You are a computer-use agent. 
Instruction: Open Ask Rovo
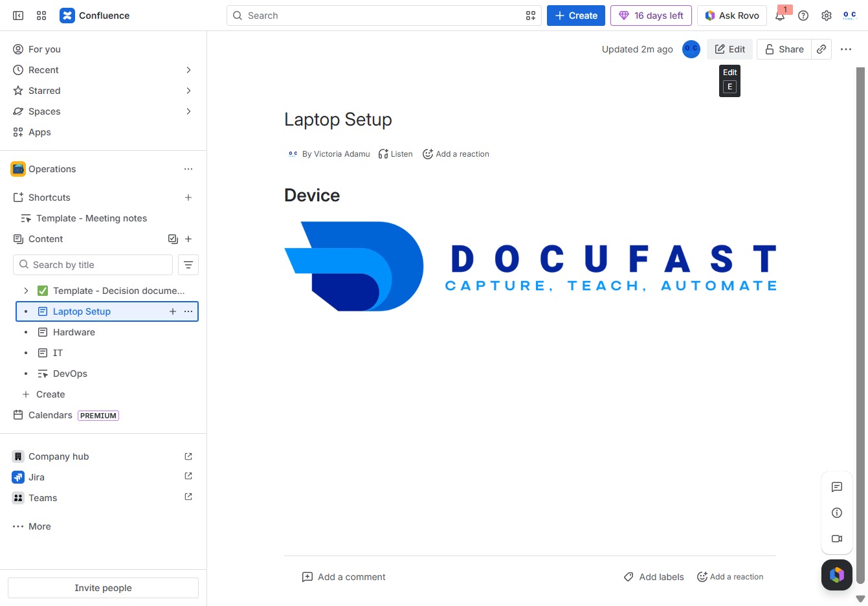(732, 16)
